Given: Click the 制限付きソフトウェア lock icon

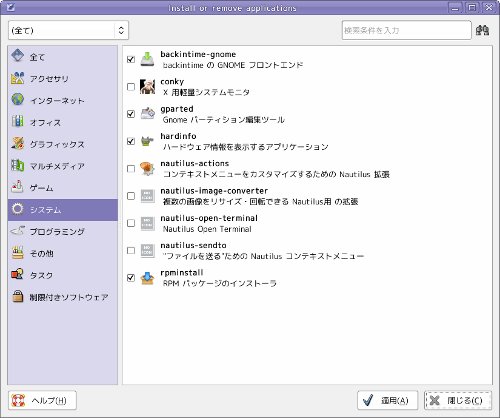Looking at the screenshot, I should (17, 296).
